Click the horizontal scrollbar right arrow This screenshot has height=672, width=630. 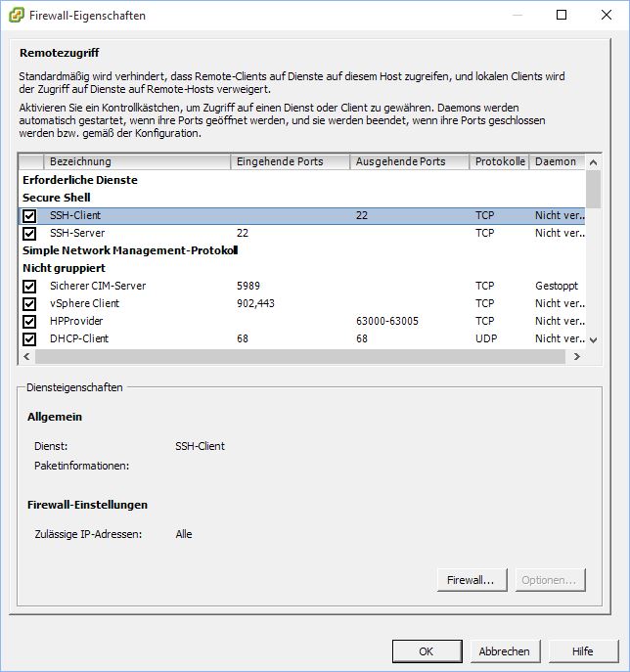(577, 357)
